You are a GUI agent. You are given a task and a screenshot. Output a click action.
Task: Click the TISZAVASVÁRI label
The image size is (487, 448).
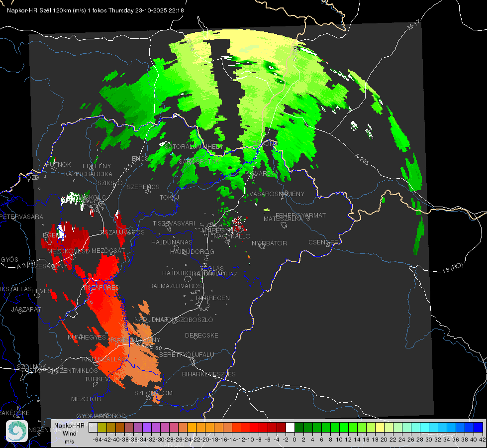click(174, 223)
